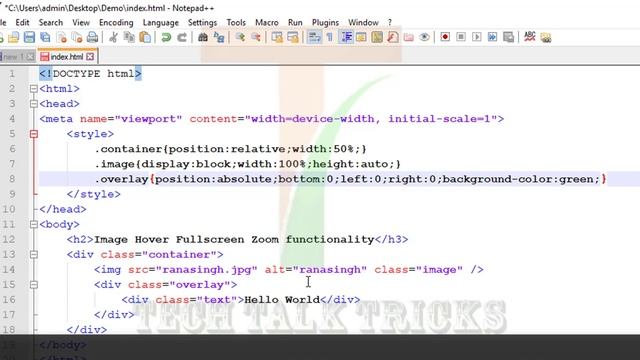Toggle Show indent guide icon
The width and height of the screenshot is (640, 360).
[x=346, y=38]
